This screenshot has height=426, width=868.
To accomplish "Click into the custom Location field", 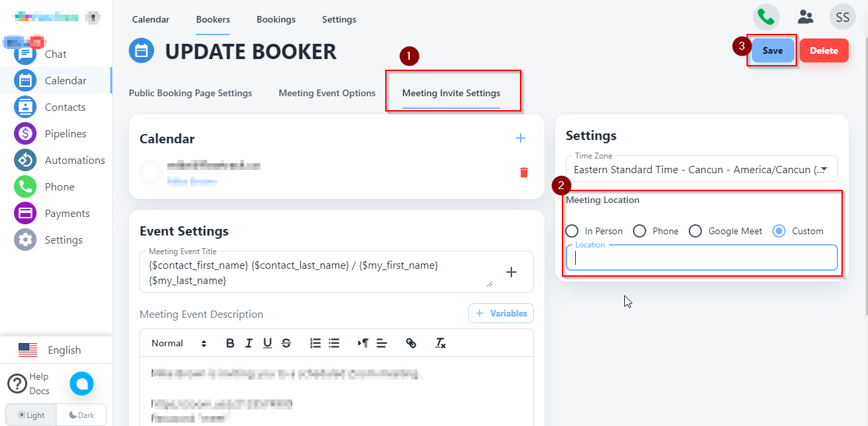I will pos(701,259).
